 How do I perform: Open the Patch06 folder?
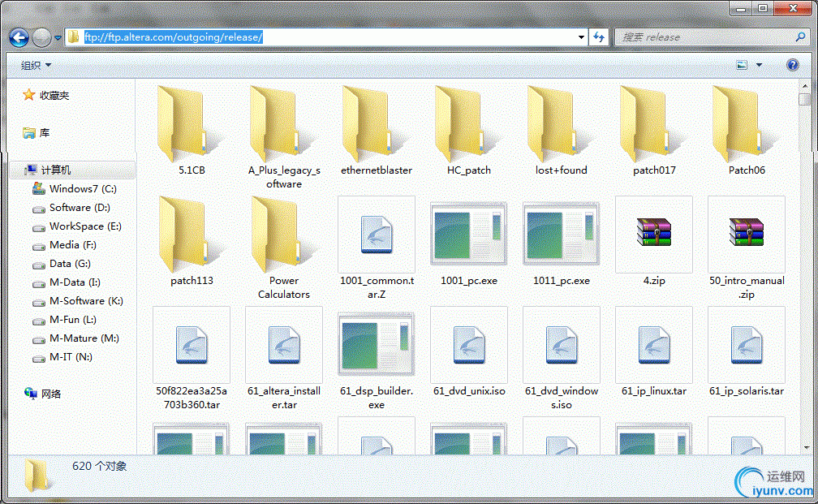pos(747,131)
